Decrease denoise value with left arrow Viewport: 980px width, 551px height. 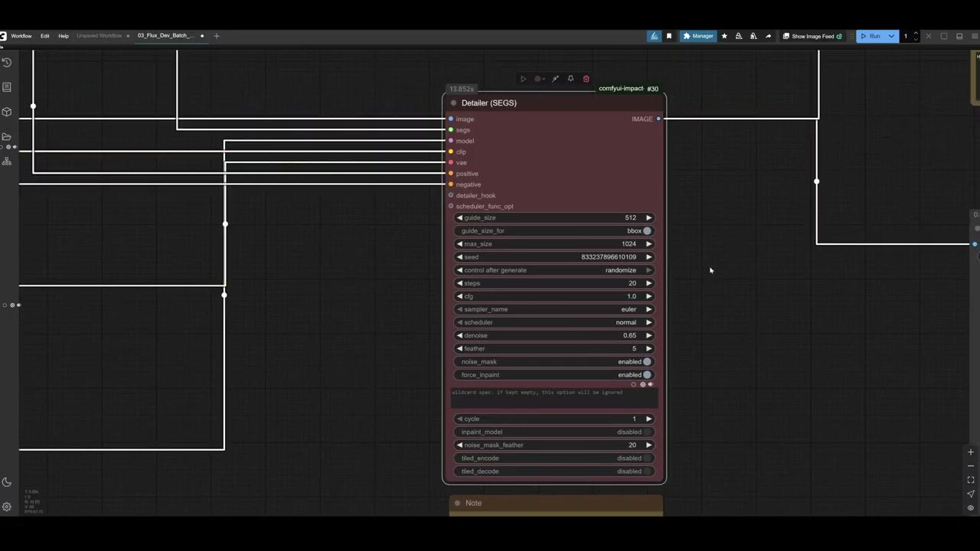click(459, 335)
